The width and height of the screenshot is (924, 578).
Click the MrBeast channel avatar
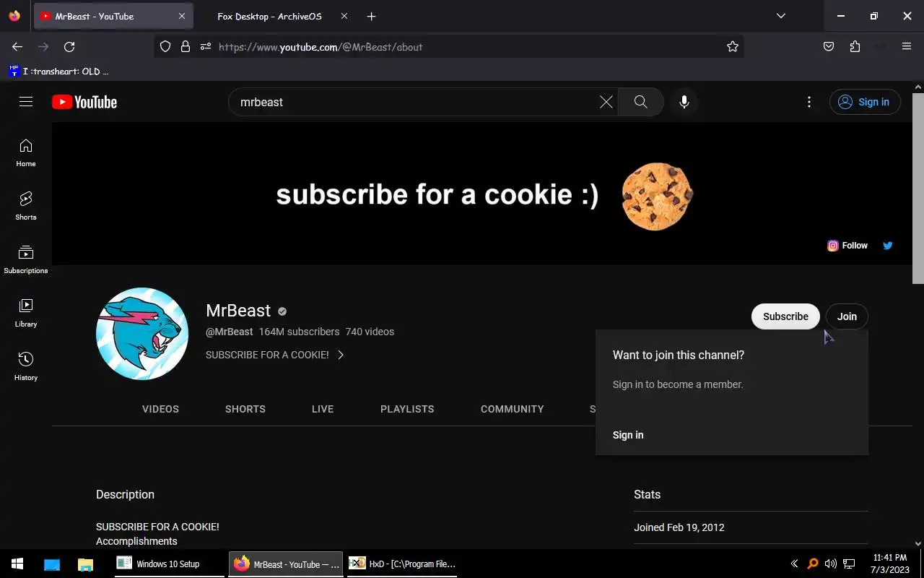[x=142, y=334]
